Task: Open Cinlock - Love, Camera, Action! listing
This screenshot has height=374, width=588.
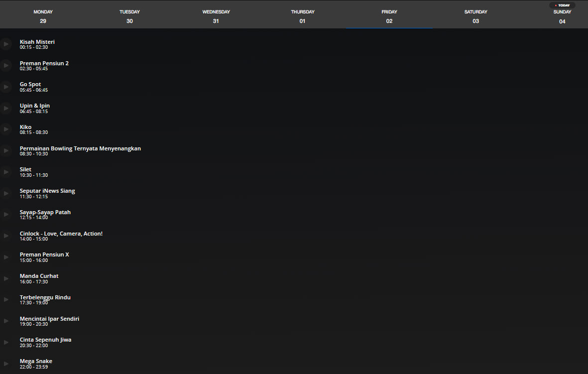Action: [61, 234]
